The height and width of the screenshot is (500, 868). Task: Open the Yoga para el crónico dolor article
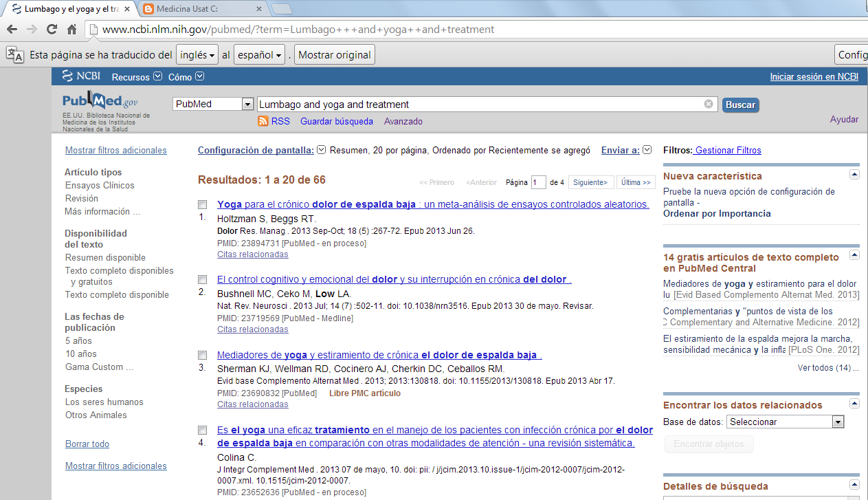pyautogui.click(x=433, y=204)
